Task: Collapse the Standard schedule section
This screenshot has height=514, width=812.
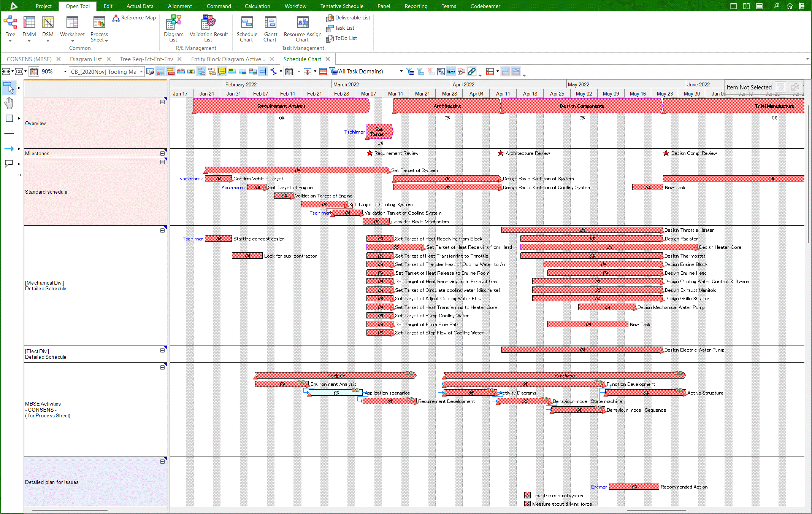Action: click(x=163, y=161)
